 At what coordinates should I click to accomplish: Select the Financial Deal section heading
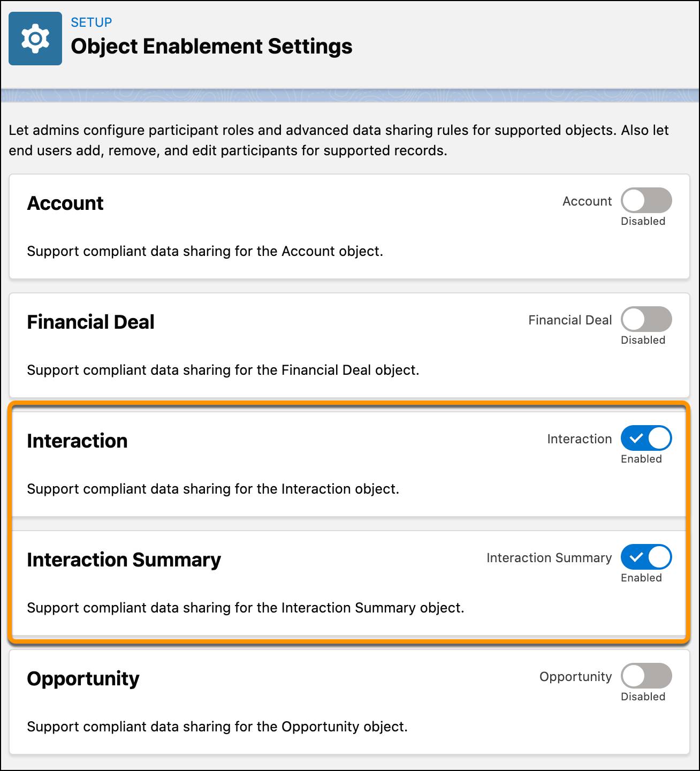[x=90, y=322]
